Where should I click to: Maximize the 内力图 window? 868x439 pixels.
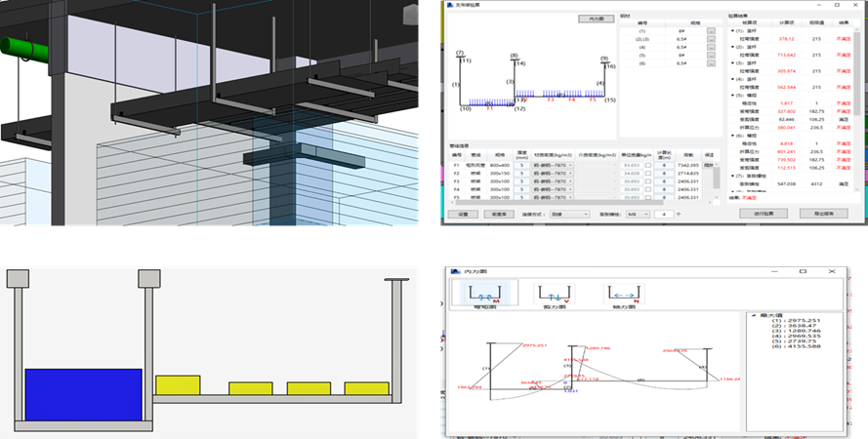point(803,271)
